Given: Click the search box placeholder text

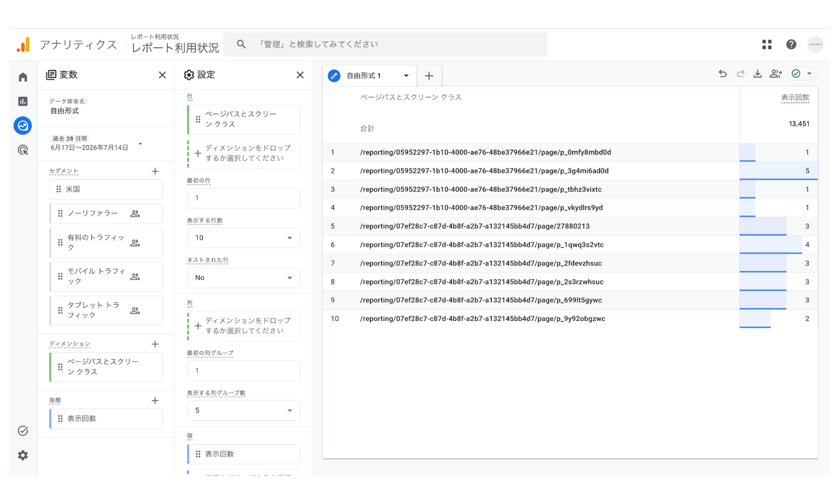Looking at the screenshot, I should point(318,44).
